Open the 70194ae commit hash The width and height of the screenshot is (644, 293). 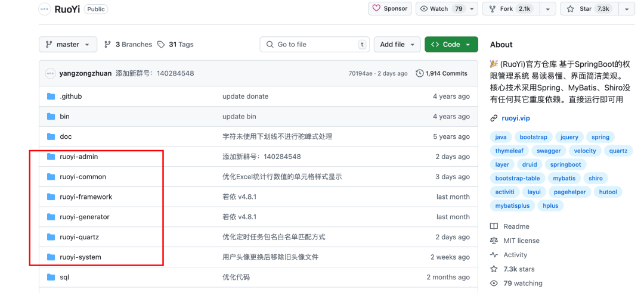pos(360,73)
